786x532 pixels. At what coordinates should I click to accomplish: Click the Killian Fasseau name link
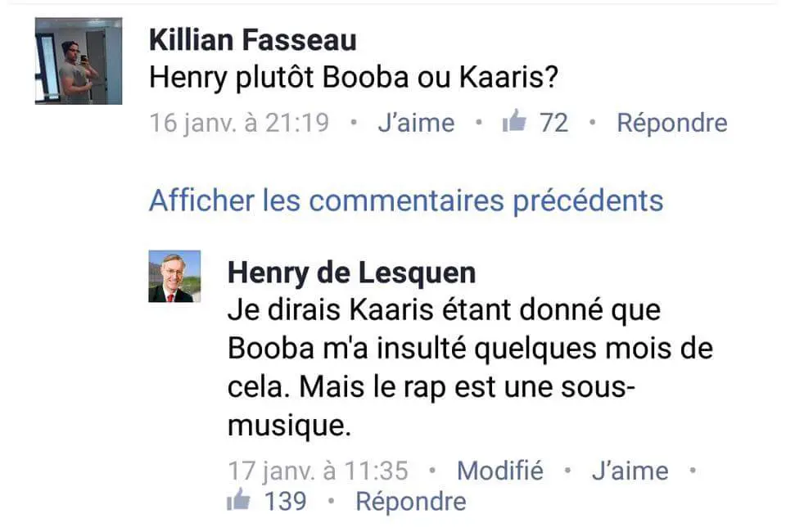tap(253, 40)
